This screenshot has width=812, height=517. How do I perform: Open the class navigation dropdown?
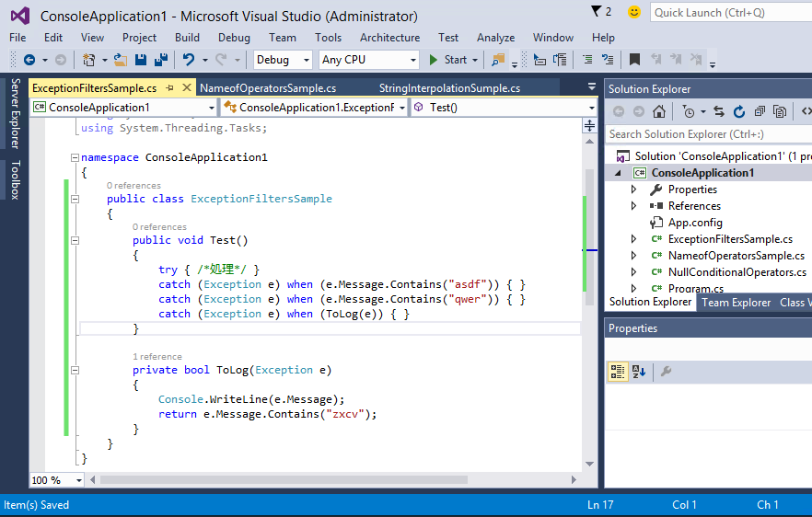(x=401, y=108)
